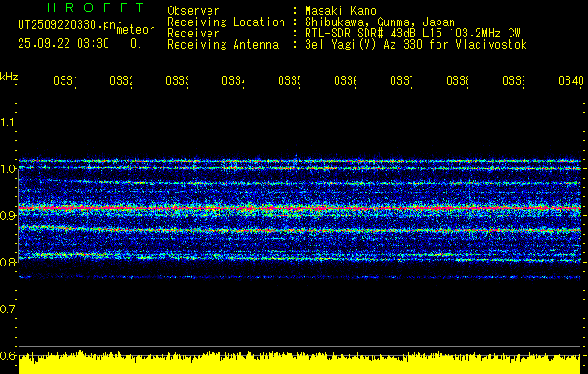Click the RTL-SDR receiver description text
Viewport: 588px width, 374px height.
coord(412,33)
